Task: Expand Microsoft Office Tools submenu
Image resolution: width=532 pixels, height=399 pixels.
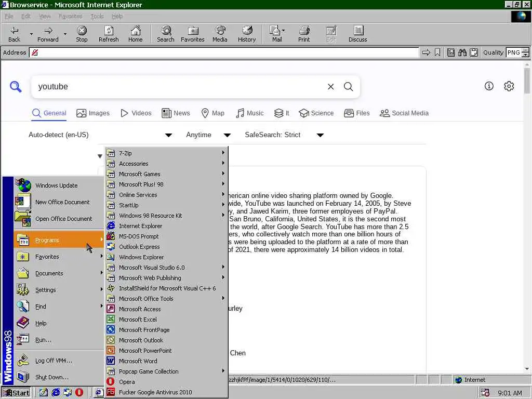Action: (x=167, y=299)
